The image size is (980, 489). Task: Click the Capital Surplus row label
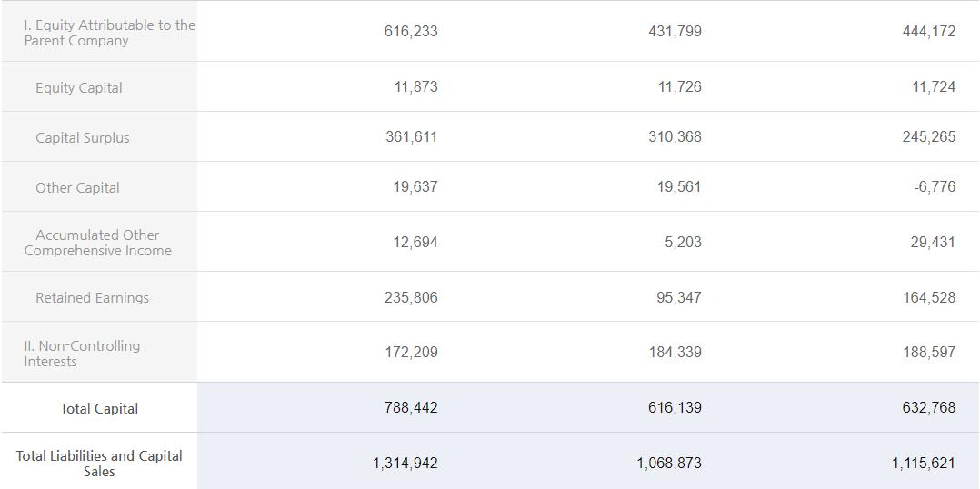[x=82, y=138]
